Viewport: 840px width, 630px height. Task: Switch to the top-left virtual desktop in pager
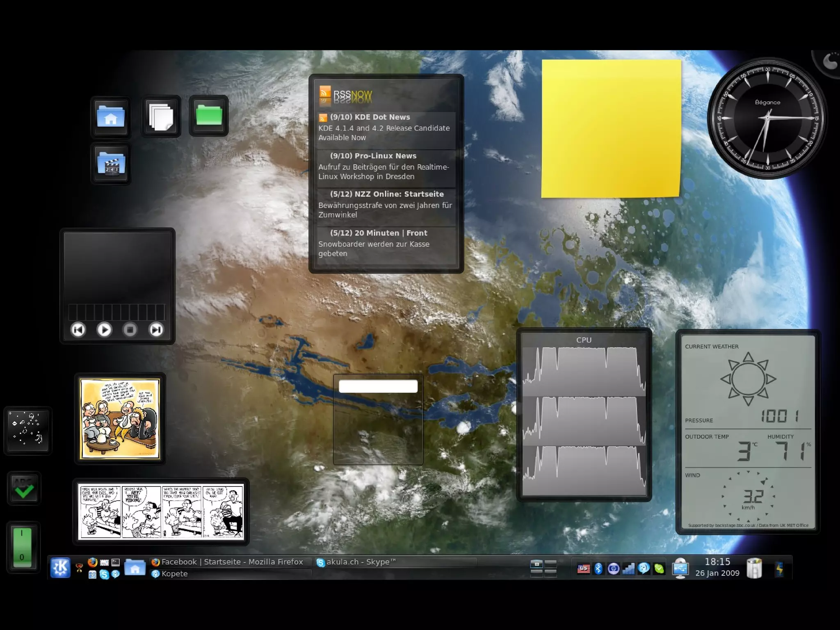click(536, 564)
